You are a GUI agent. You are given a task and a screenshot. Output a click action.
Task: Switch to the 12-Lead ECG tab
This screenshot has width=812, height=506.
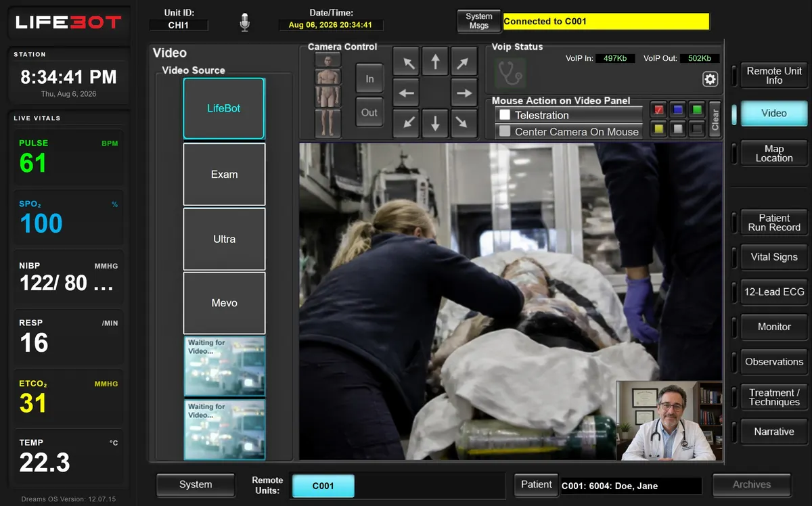click(774, 292)
